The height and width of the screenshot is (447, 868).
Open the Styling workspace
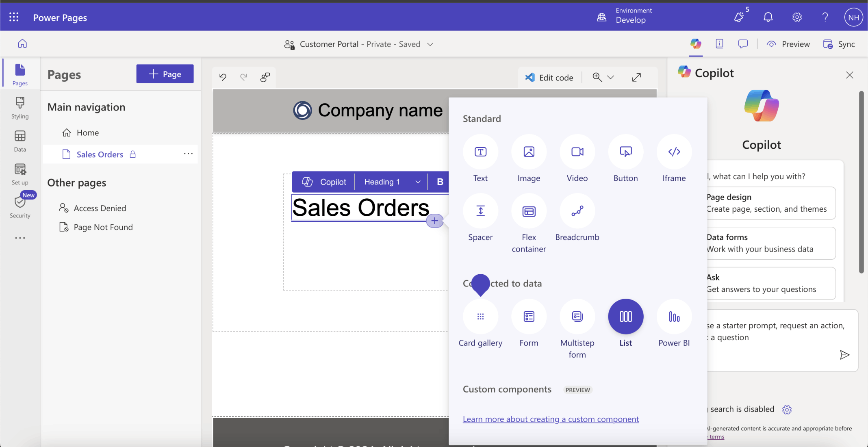[20, 108]
